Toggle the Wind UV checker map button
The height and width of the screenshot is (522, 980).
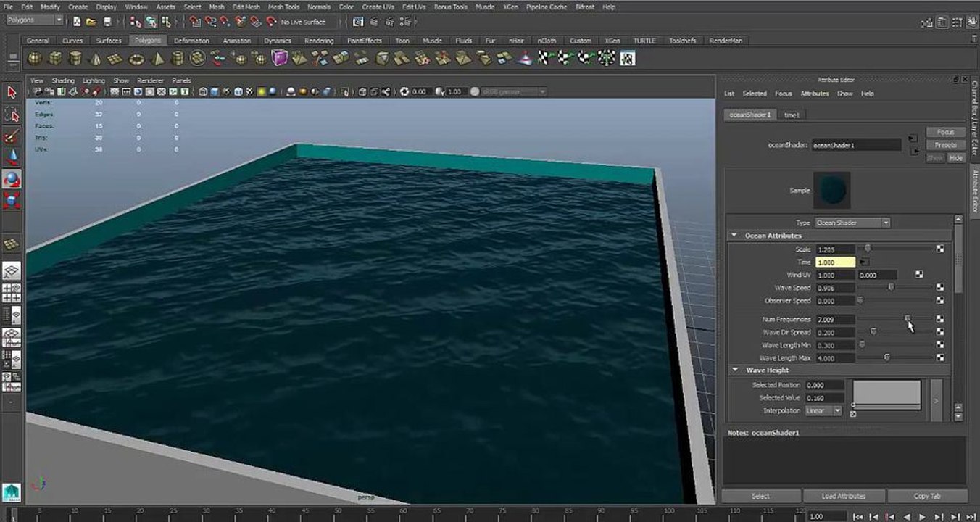[x=919, y=275]
